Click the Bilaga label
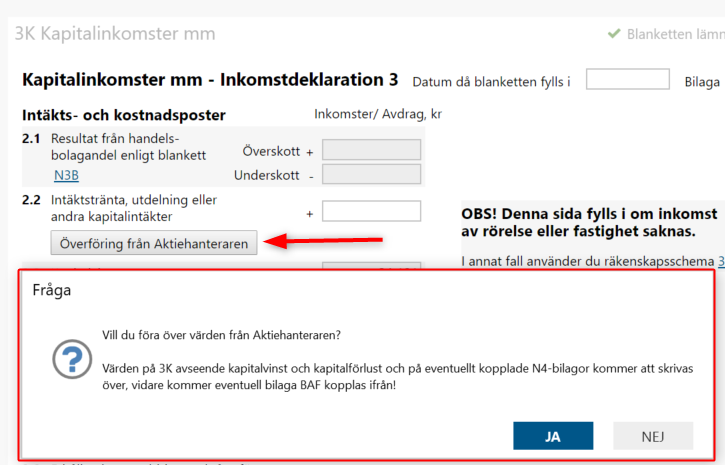 click(x=702, y=82)
